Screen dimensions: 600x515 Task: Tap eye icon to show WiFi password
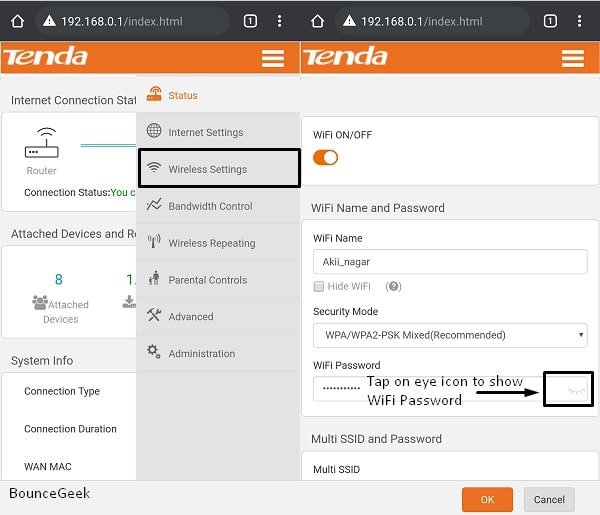[576, 391]
